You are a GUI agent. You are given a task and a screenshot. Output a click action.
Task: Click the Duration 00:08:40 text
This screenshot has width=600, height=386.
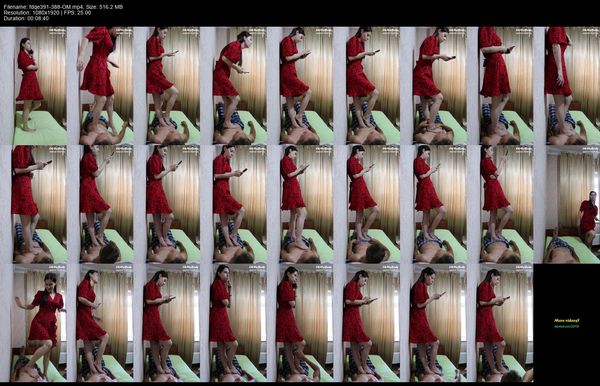26,18
